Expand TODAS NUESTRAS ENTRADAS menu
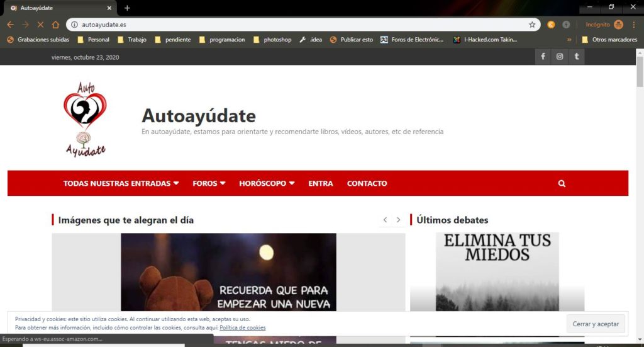644x347 pixels. click(x=121, y=183)
